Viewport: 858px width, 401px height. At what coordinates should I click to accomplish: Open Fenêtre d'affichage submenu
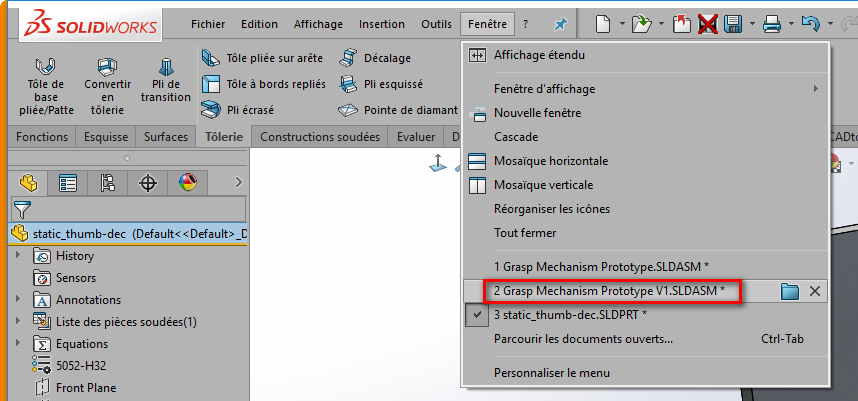544,89
